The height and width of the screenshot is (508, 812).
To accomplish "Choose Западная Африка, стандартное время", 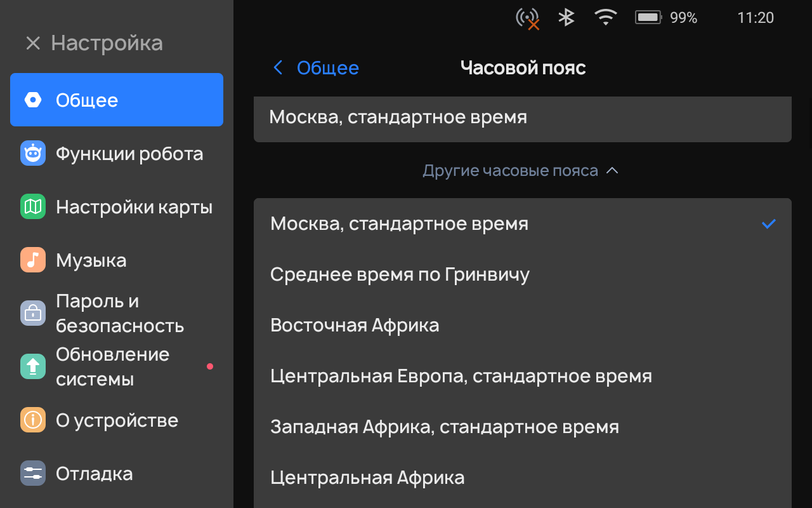I will point(444,427).
